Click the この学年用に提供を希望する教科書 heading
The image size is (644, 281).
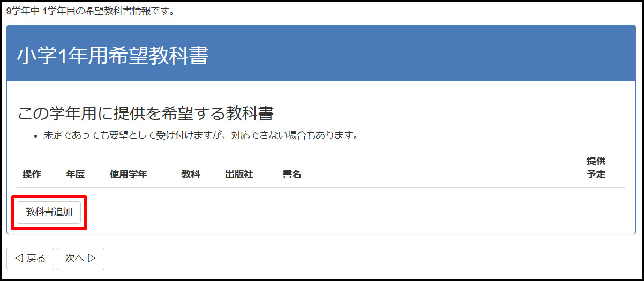click(x=146, y=113)
